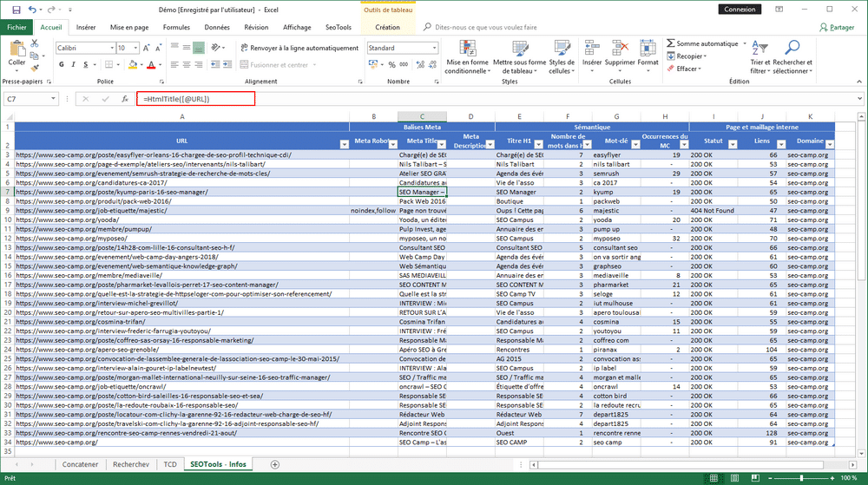Click the Paste (Coller) clipboard icon
This screenshot has height=485, width=868.
(16, 49)
